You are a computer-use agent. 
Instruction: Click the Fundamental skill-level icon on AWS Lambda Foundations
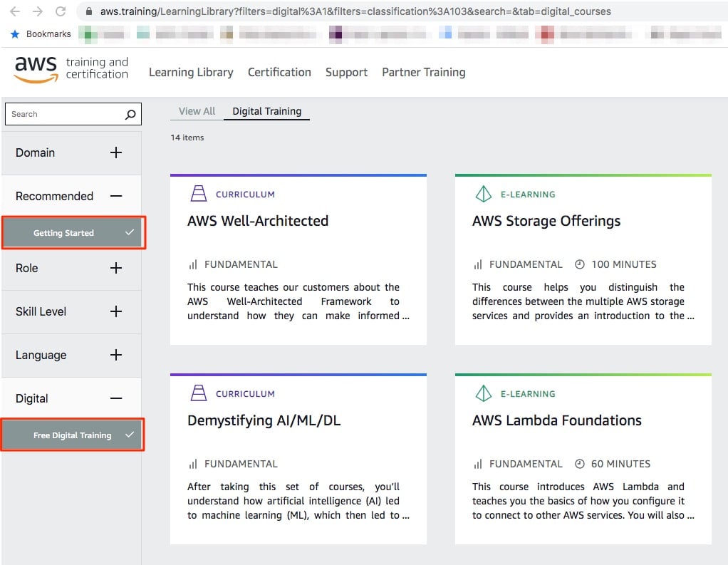[479, 464]
